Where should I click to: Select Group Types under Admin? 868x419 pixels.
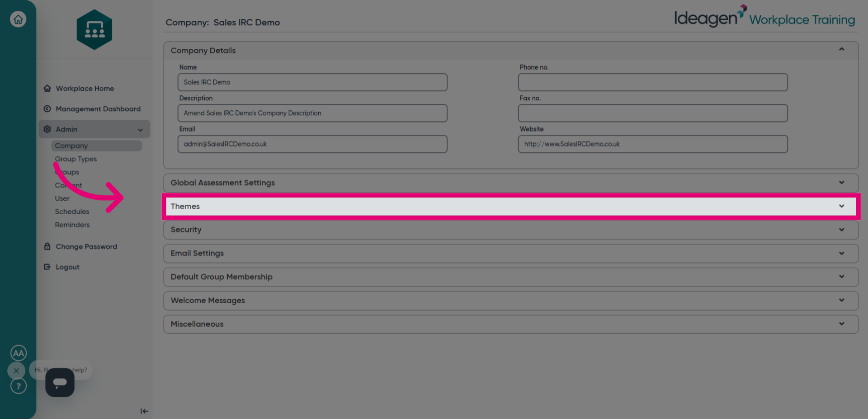click(x=76, y=159)
